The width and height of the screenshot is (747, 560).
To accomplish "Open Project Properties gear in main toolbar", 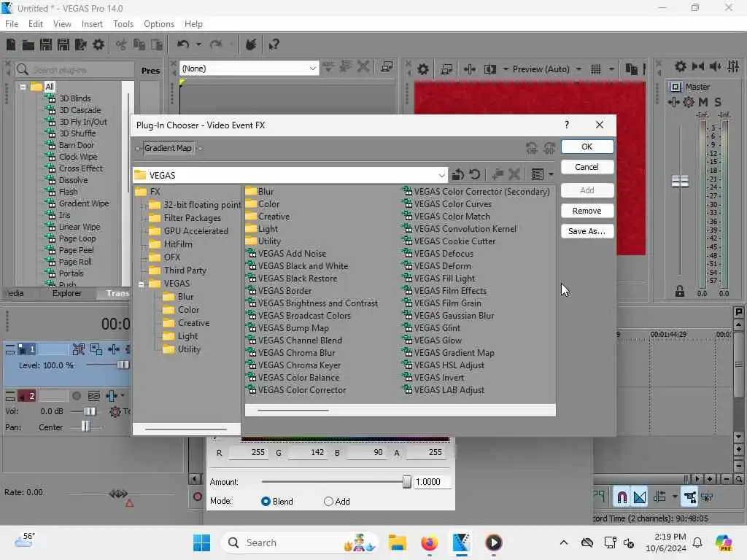I will click(98, 44).
